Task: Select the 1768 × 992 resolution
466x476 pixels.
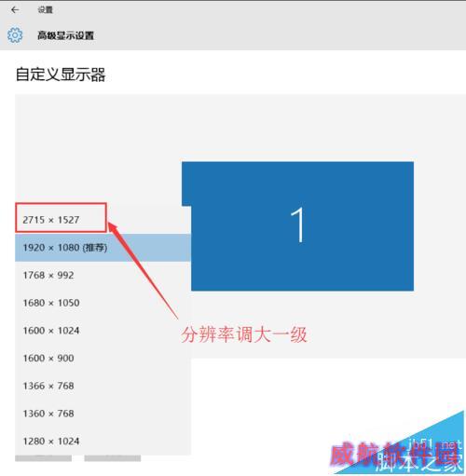Action: [103, 275]
